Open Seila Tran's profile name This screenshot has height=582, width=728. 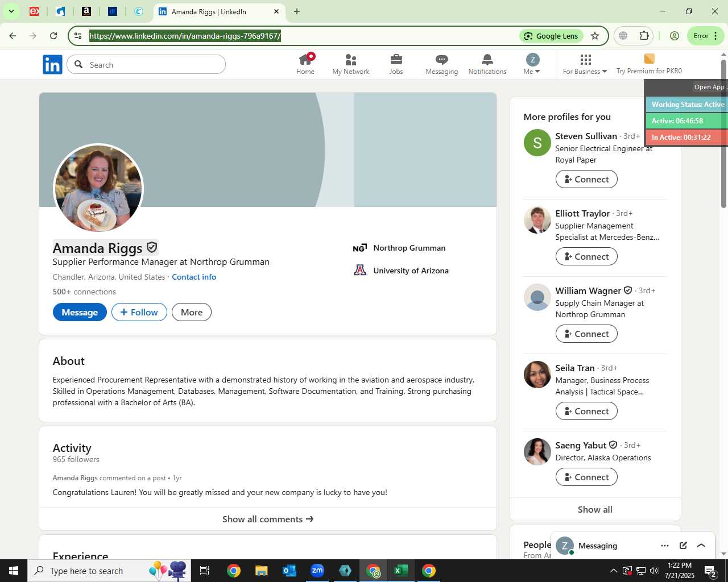[x=575, y=368]
